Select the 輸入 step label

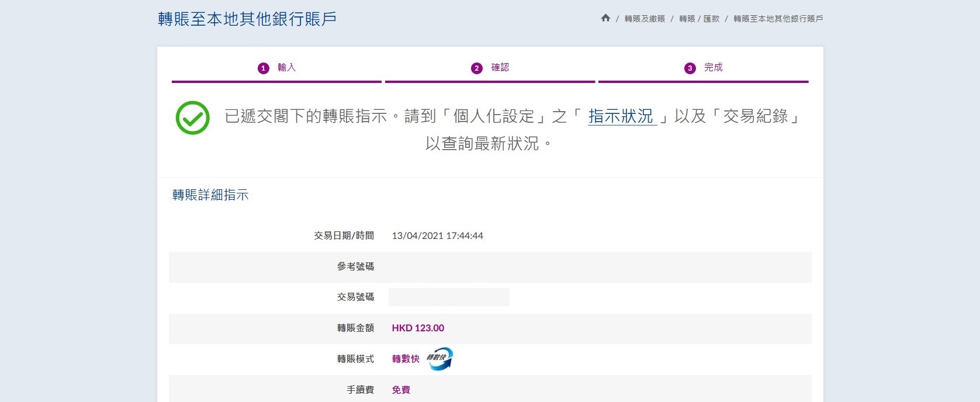pos(286,68)
